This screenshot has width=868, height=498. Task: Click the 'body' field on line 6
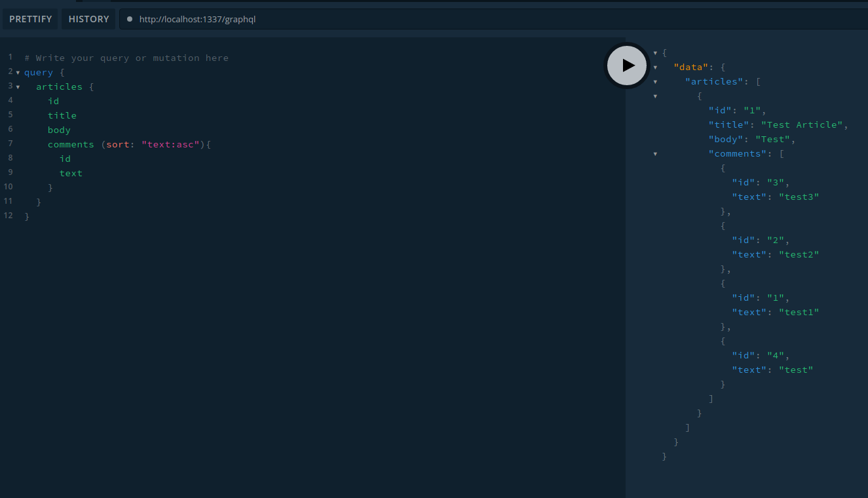coord(59,130)
